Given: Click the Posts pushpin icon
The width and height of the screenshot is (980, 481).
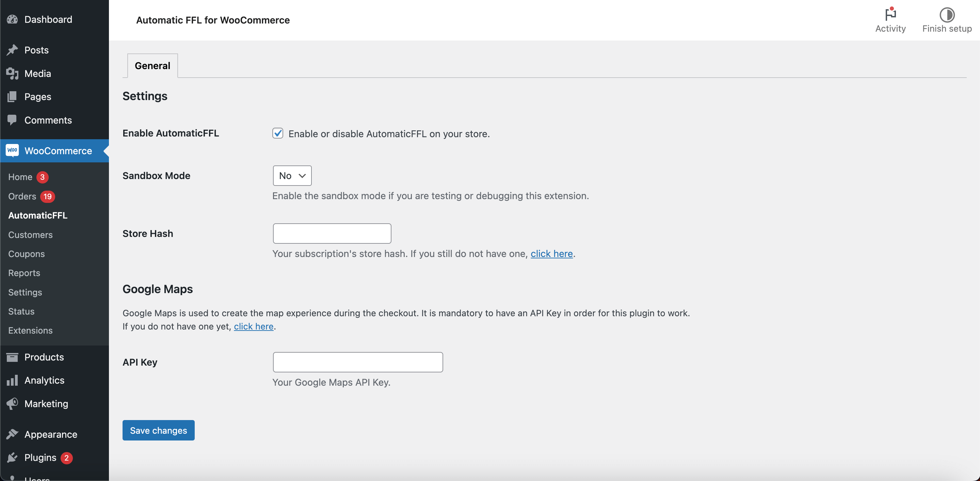Looking at the screenshot, I should pyautogui.click(x=12, y=50).
